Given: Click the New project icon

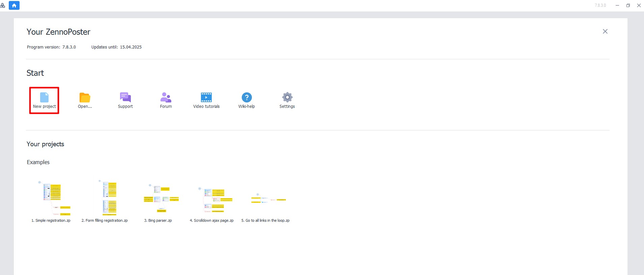Looking at the screenshot, I should (x=44, y=97).
